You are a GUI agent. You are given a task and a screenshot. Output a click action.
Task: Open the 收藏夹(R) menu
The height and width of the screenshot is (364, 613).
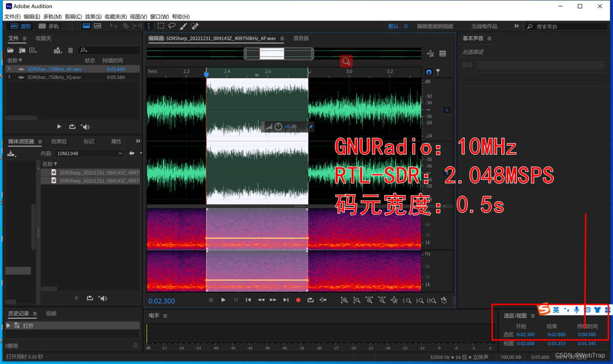pyautogui.click(x=116, y=17)
